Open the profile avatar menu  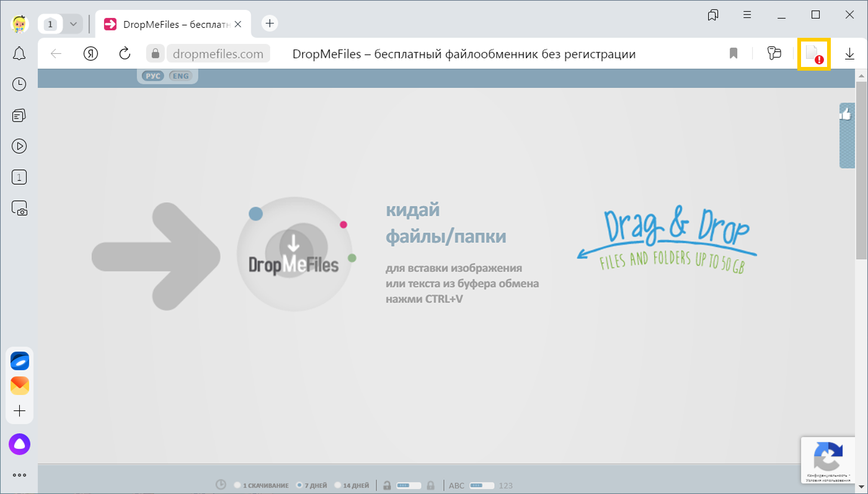pos(19,24)
